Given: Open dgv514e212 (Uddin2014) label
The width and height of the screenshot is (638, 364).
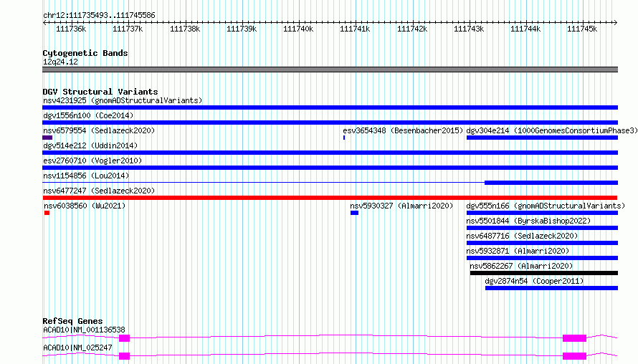Looking at the screenshot, I should tap(90, 145).
